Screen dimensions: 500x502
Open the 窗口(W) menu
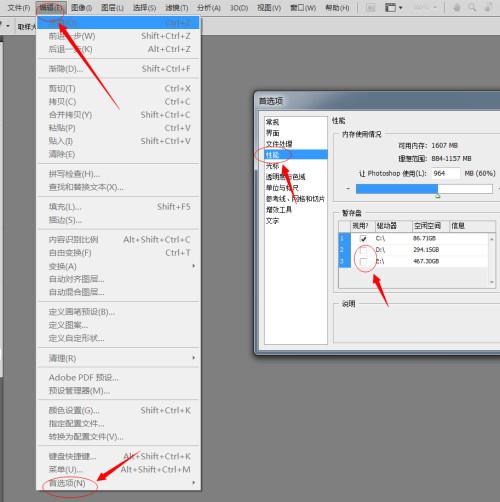coord(303,8)
